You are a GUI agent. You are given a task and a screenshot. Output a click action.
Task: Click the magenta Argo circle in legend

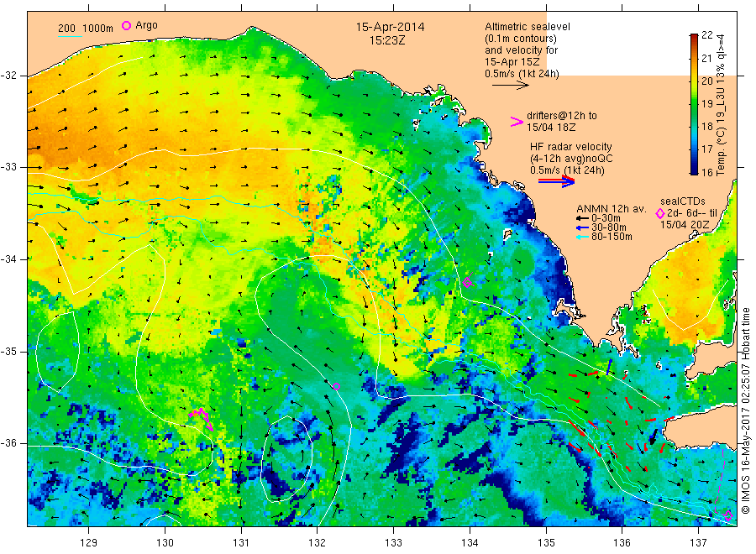tap(126, 25)
